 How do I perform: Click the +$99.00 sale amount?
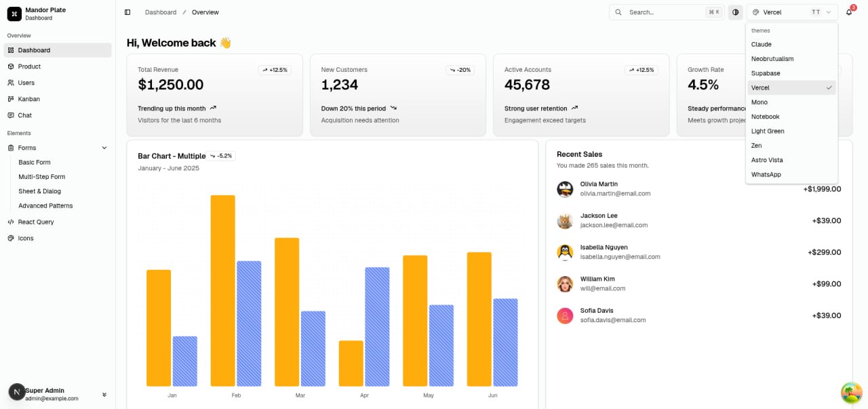(827, 284)
